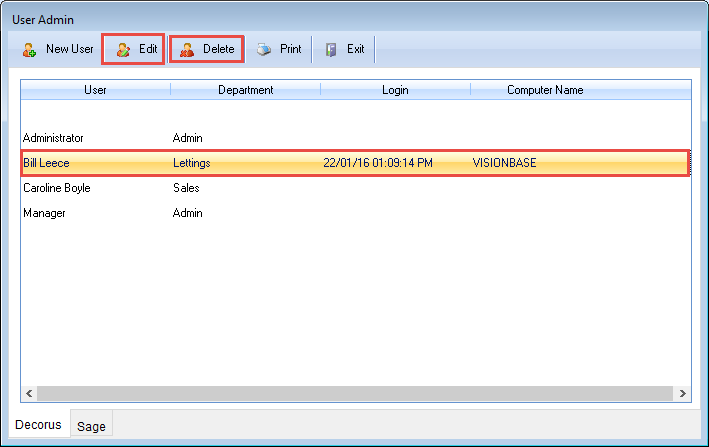Viewport: 709px width, 447px height.
Task: Click the Print button label
Action: (290, 49)
